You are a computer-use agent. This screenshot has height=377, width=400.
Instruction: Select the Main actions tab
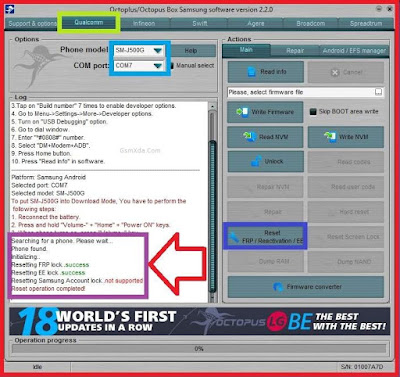(x=246, y=50)
